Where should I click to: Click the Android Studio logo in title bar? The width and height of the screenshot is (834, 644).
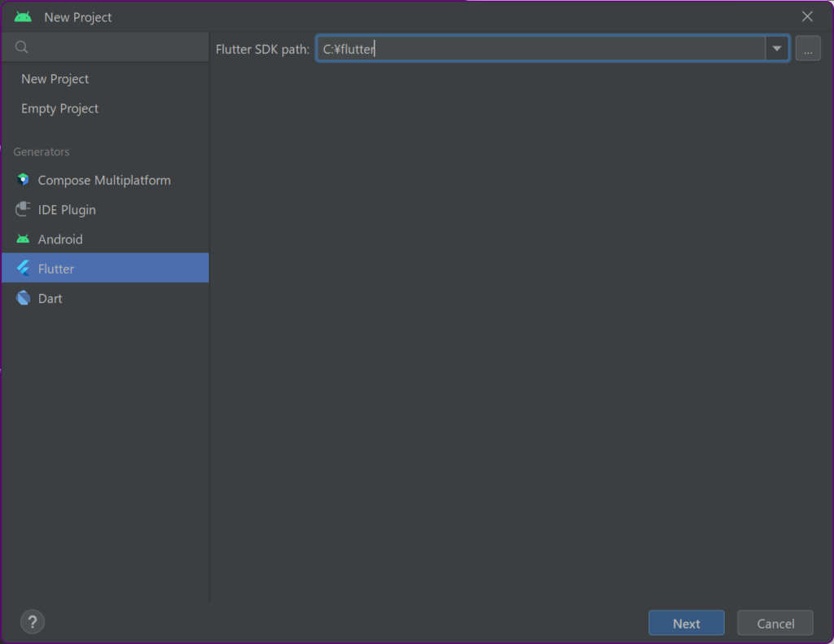point(23,17)
